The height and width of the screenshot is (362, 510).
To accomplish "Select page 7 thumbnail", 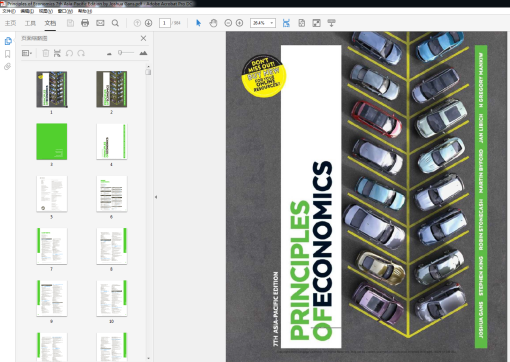I will (x=52, y=246).
